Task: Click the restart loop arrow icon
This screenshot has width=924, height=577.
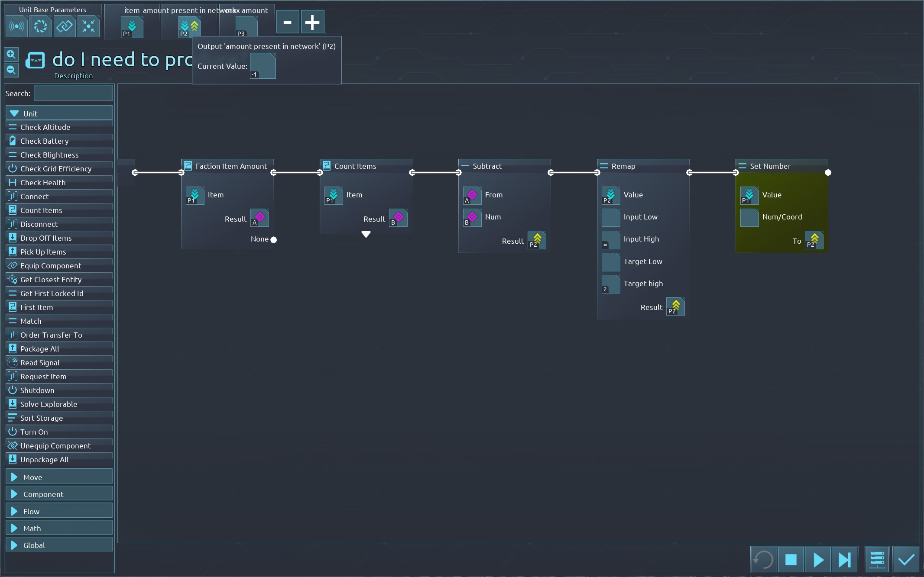Action: click(763, 560)
